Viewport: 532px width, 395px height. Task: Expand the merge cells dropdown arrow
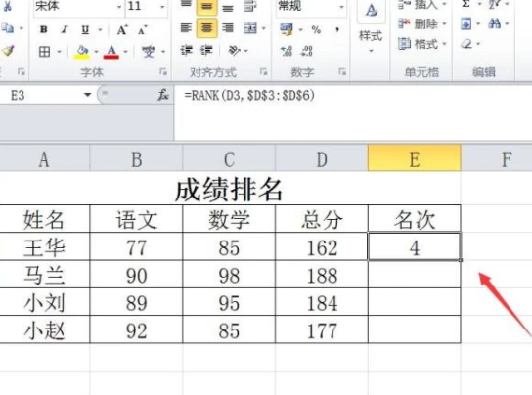pos(264,28)
